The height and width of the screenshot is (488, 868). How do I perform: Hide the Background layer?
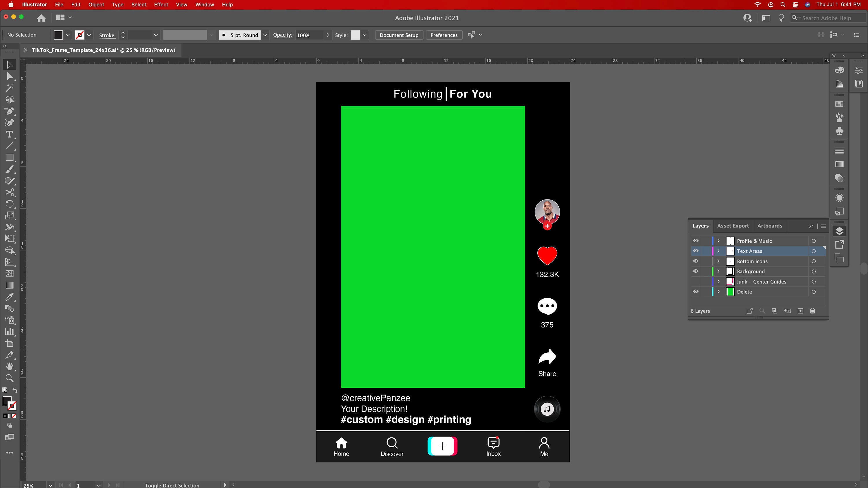tap(696, 271)
